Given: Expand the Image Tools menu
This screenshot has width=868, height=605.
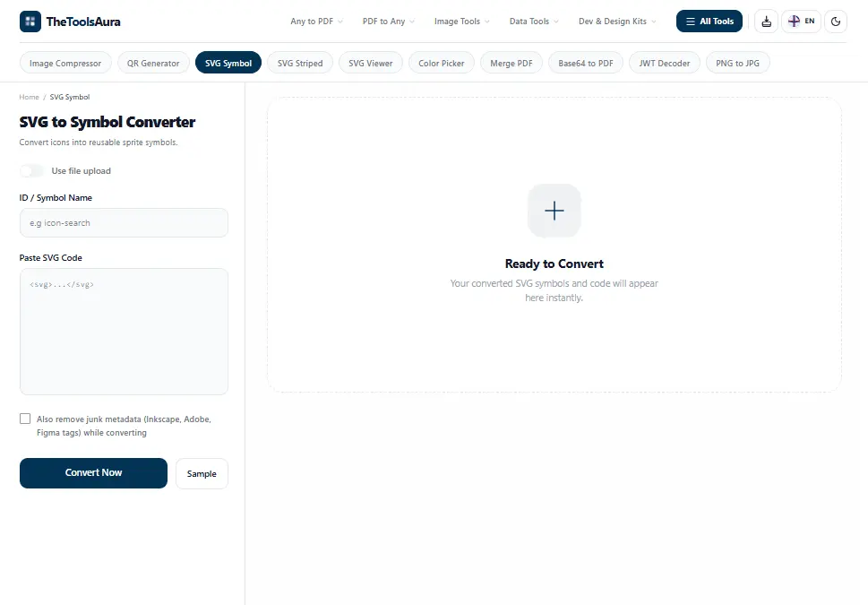Looking at the screenshot, I should tap(461, 22).
